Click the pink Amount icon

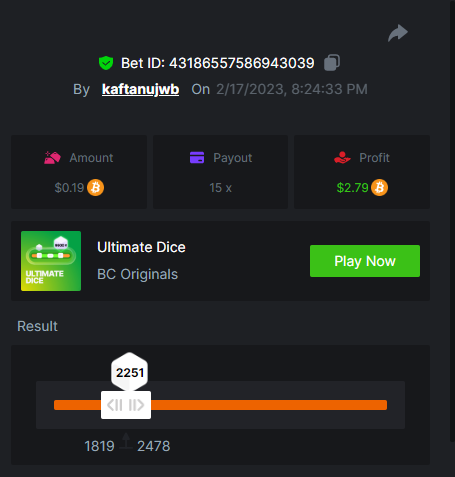click(x=52, y=158)
